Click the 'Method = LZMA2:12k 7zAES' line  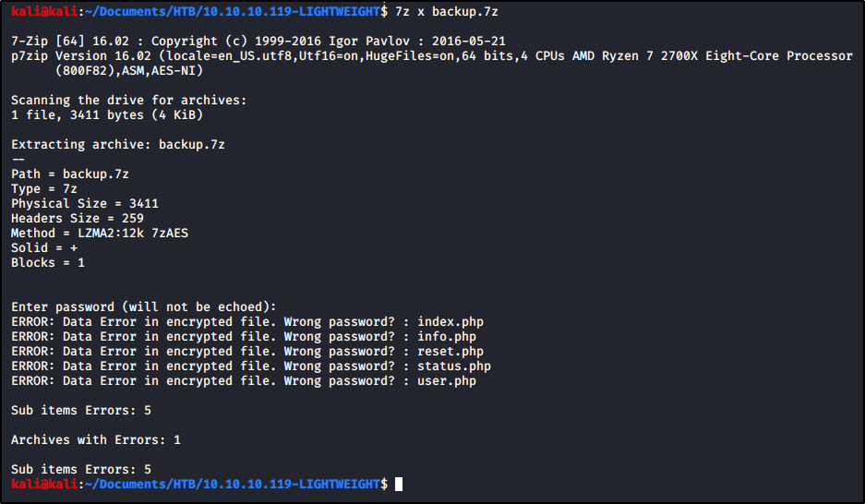tap(100, 234)
